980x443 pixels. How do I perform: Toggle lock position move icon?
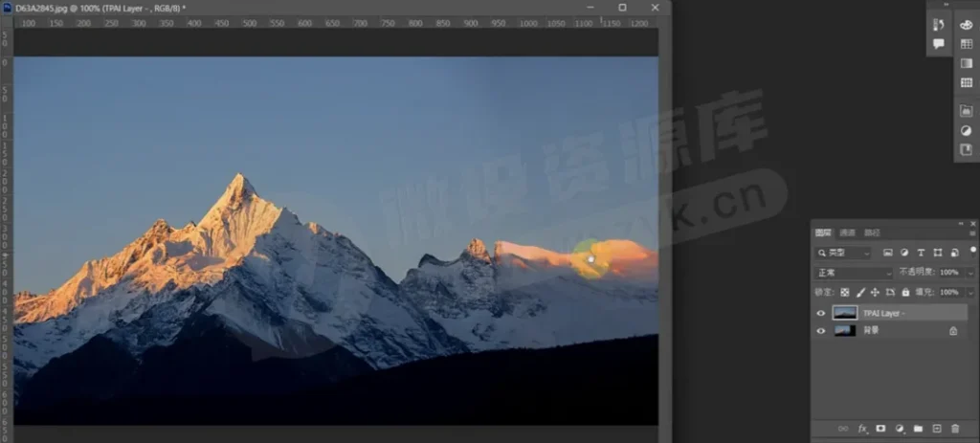875,292
